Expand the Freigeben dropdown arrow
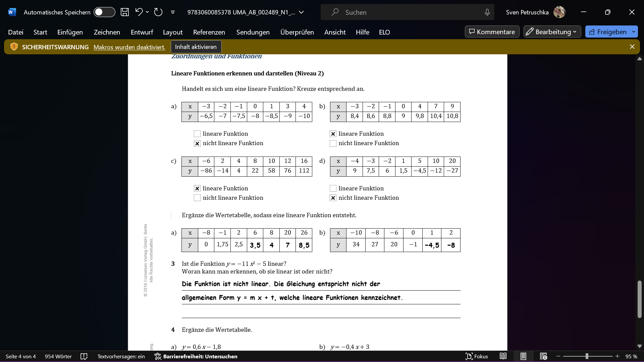644x362 pixels. pos(634,32)
